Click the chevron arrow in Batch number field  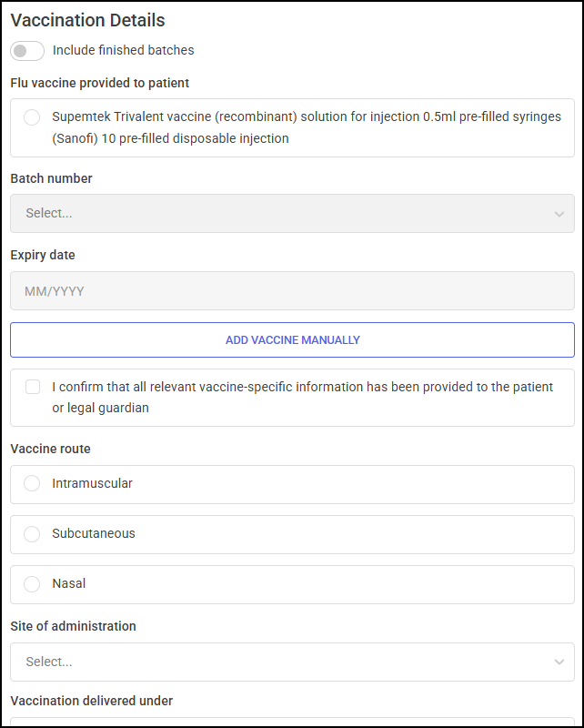click(x=559, y=214)
